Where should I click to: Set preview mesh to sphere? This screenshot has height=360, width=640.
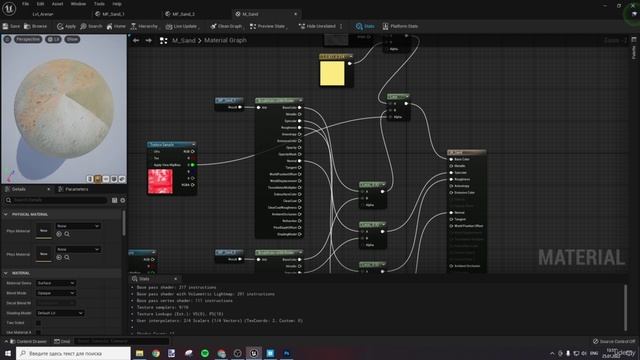pos(98,179)
